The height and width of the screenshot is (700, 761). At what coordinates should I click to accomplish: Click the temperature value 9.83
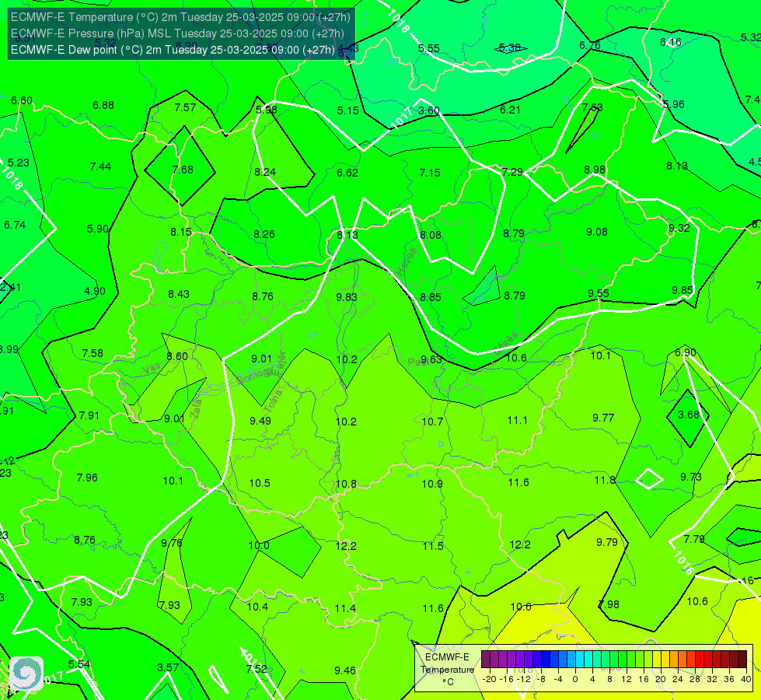pos(347,297)
